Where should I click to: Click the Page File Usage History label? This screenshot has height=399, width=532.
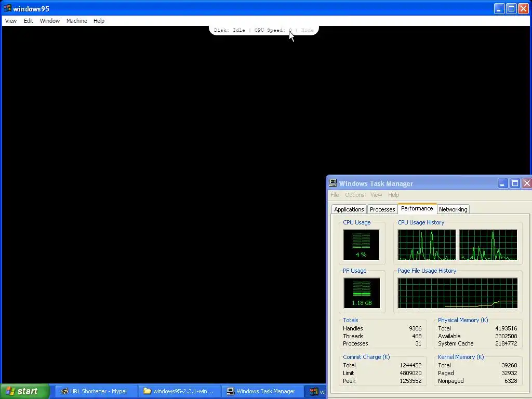pos(427,271)
